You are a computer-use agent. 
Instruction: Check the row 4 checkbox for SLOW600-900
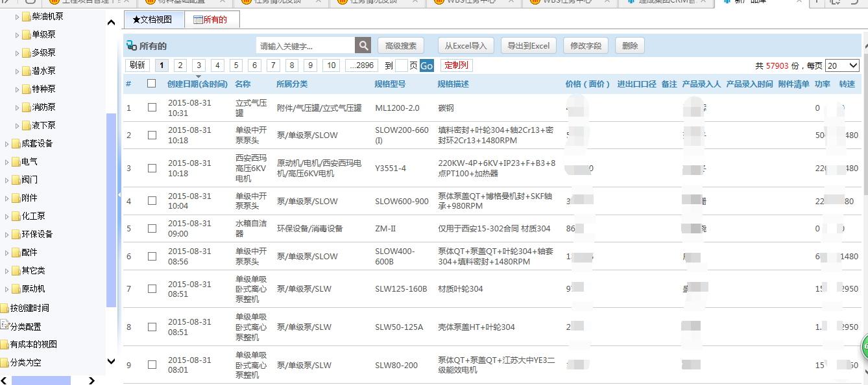[x=152, y=201]
